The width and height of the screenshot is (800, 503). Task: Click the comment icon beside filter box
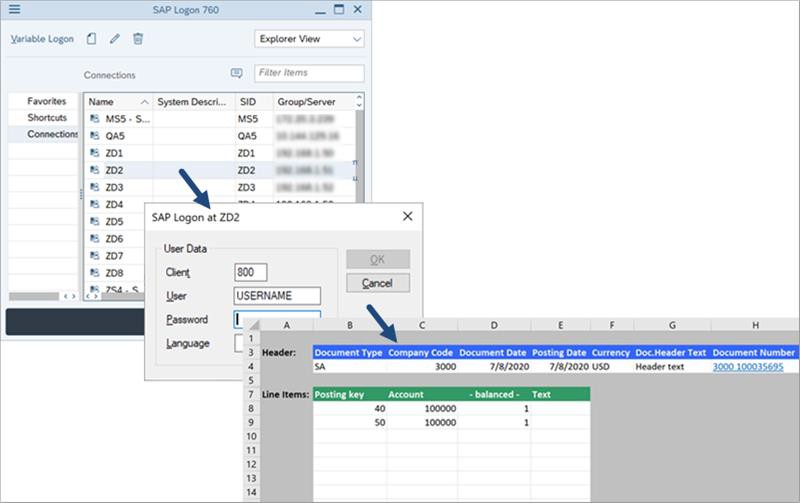(236, 73)
